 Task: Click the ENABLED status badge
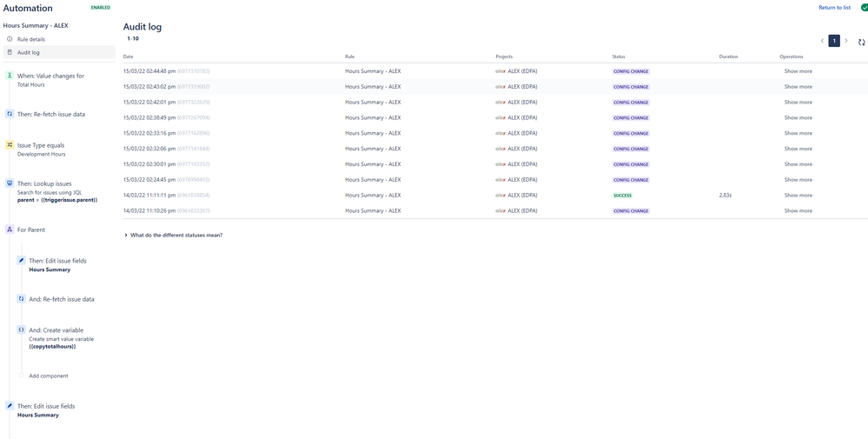pyautogui.click(x=101, y=8)
